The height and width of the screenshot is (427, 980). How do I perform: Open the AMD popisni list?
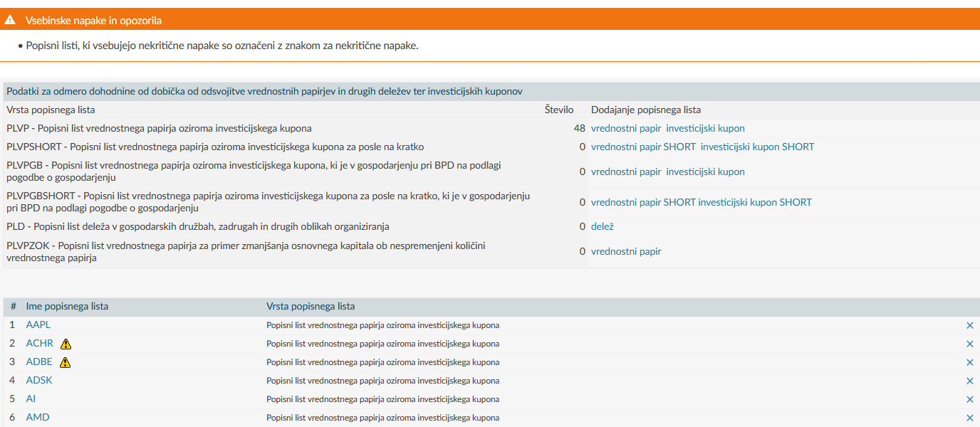[38, 417]
